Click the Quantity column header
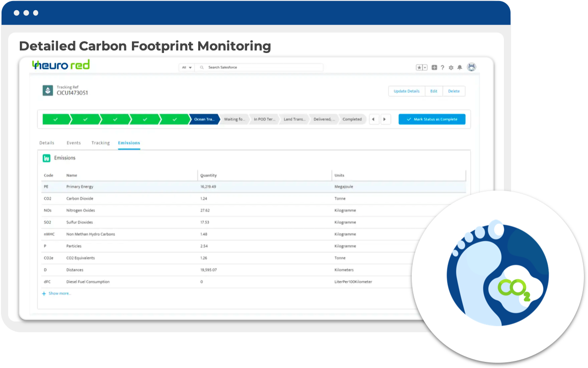Screen dimensions: 588x368 point(208,175)
